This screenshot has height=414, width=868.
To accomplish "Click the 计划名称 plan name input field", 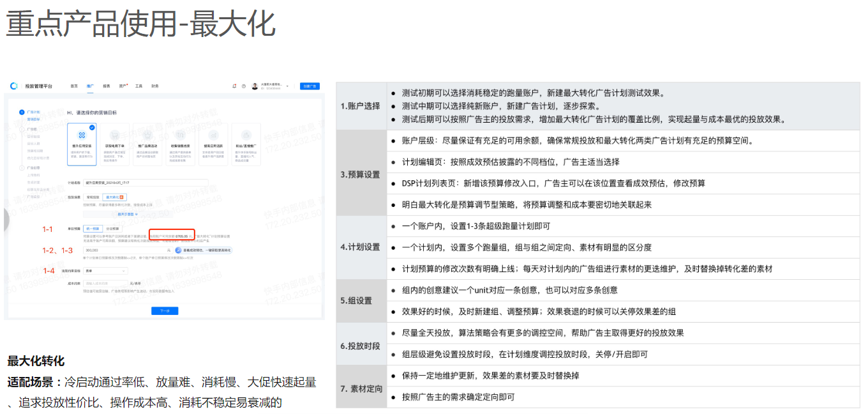I will click(x=146, y=182).
